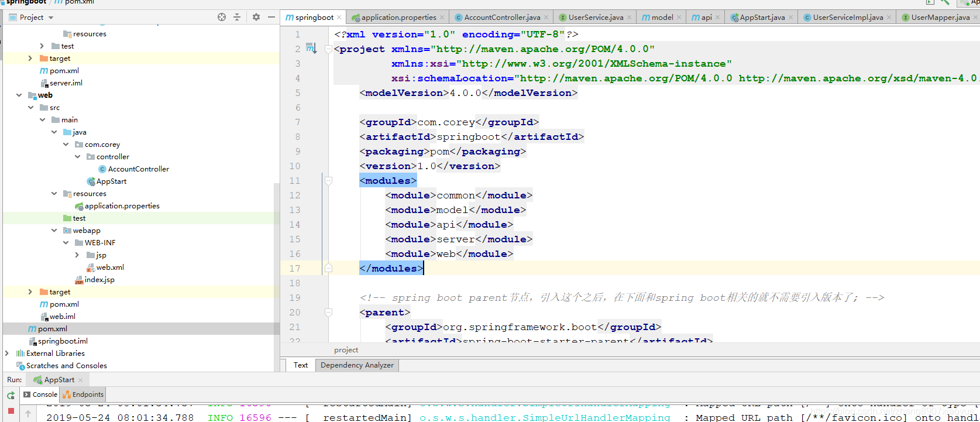Close the springboot editor tab

[x=339, y=18]
